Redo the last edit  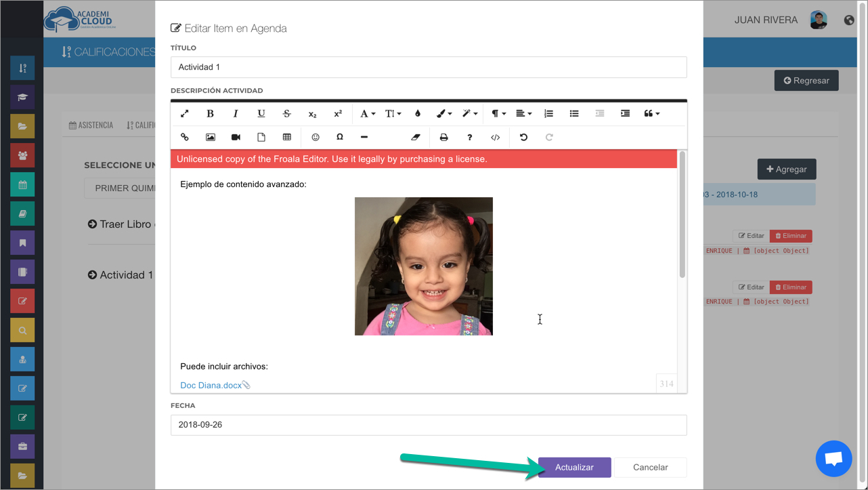pos(549,137)
